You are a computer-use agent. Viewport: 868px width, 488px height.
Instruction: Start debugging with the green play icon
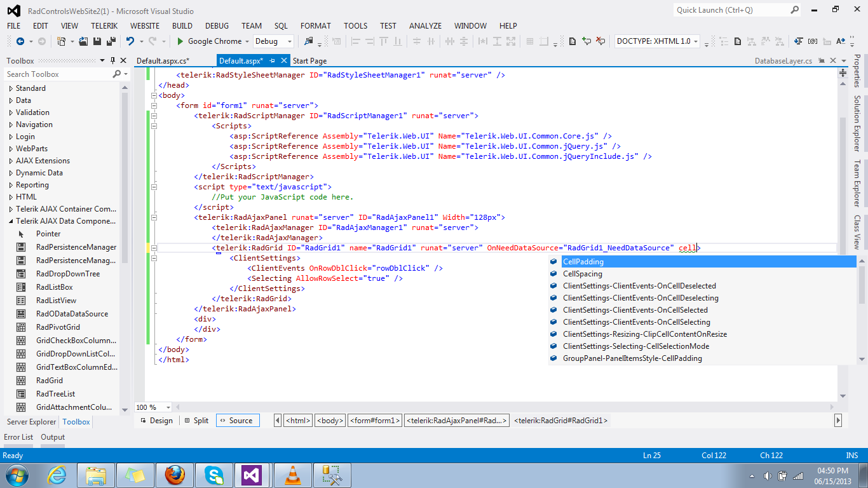[x=180, y=41]
